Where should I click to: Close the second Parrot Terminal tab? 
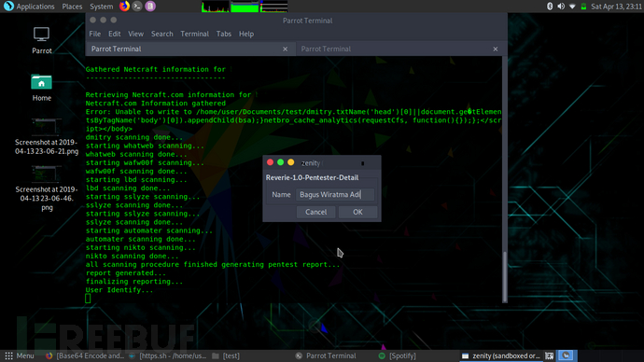pos(496,49)
